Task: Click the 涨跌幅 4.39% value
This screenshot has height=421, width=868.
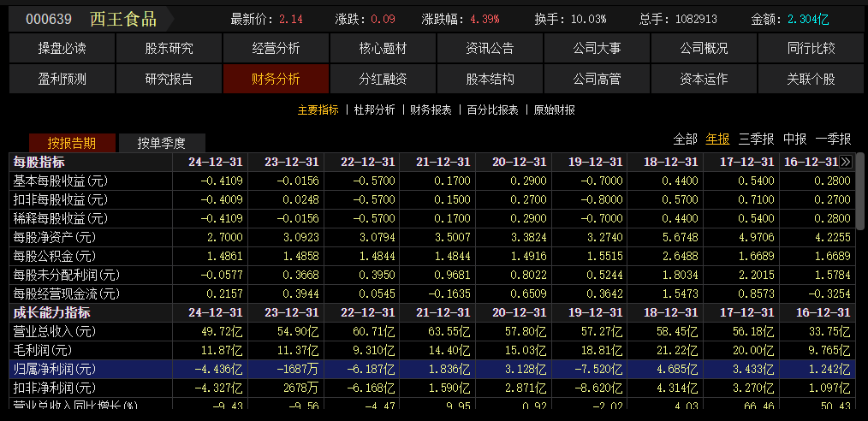Action: point(485,20)
